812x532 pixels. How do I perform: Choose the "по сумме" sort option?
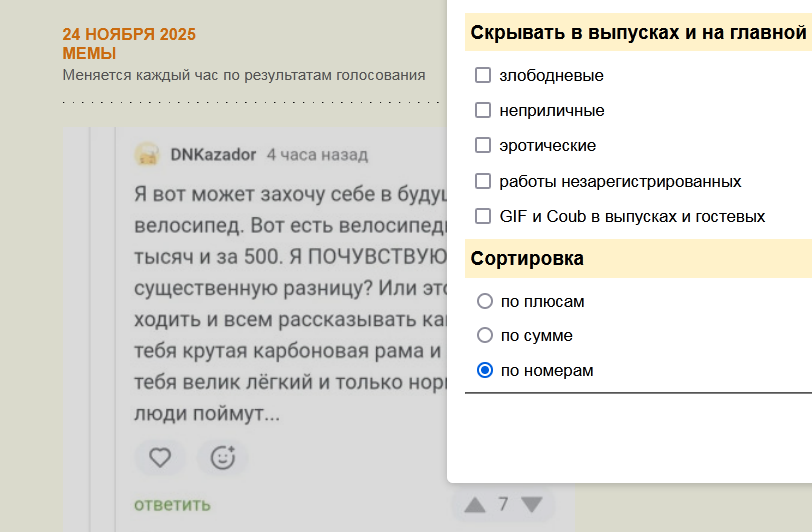485,335
